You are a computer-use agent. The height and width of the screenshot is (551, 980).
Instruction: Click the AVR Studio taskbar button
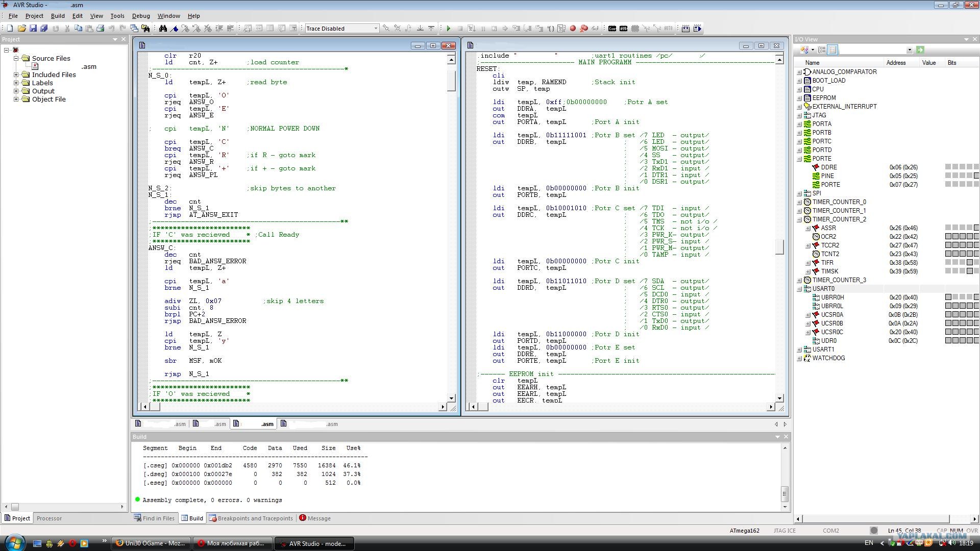(x=314, y=543)
